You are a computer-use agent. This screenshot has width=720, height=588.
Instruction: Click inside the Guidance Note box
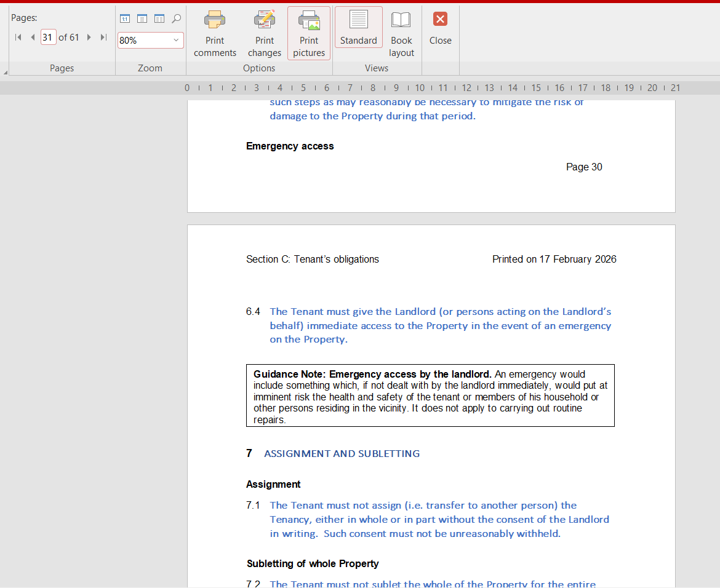click(430, 396)
